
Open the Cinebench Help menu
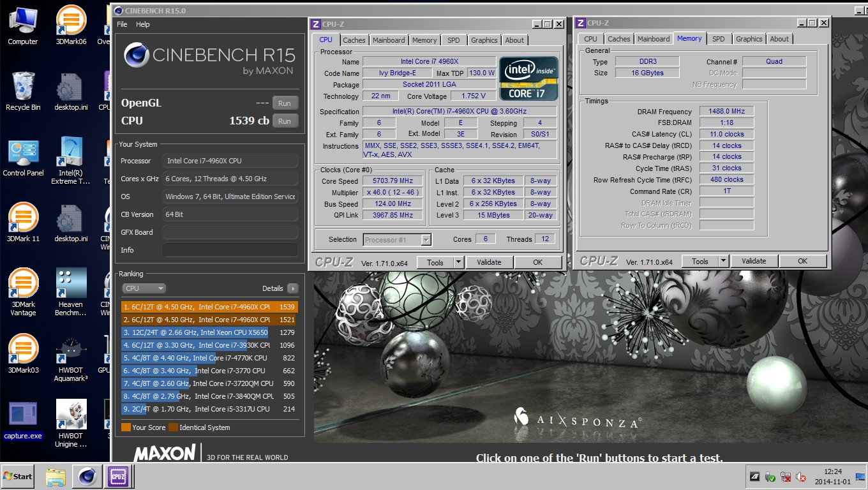click(143, 24)
